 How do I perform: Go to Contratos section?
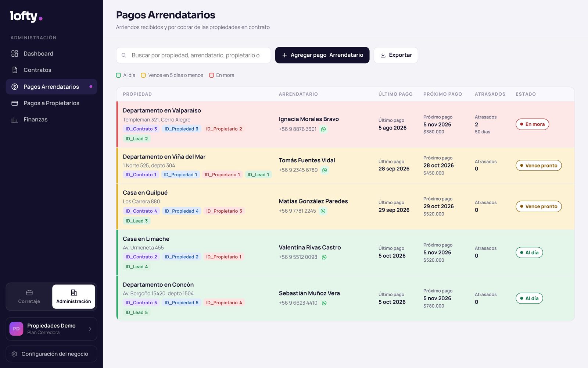[51, 70]
